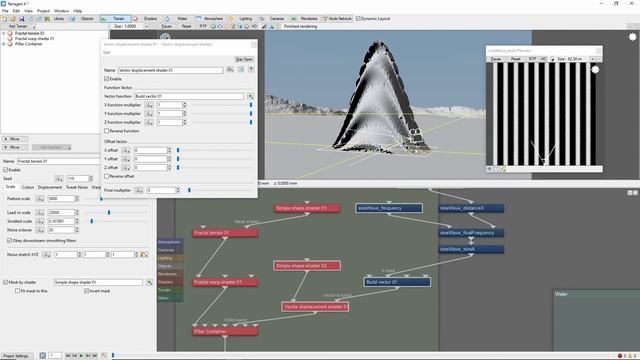Click Stay Open in shader dialog
Viewport: 640px width, 360px height.
244,60
